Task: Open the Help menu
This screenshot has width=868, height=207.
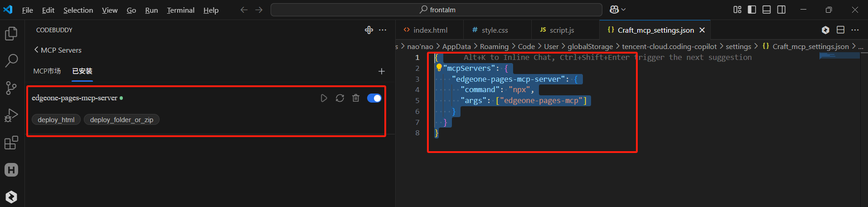Action: pyautogui.click(x=211, y=10)
